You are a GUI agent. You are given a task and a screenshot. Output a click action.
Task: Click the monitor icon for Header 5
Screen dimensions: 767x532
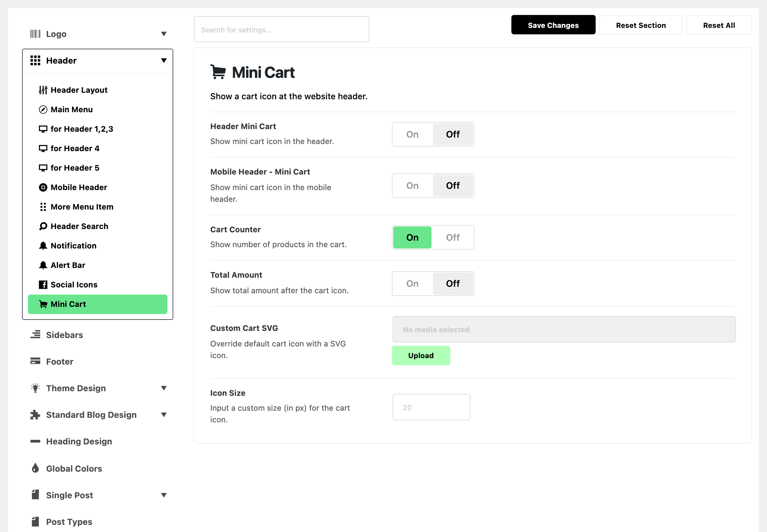(x=43, y=168)
